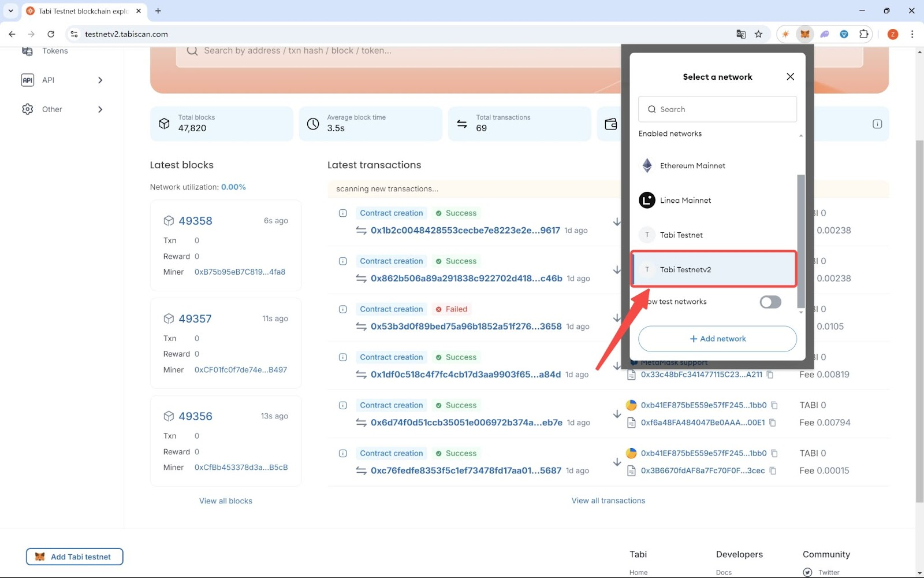Click the network search field
The height and width of the screenshot is (578, 924).
pyautogui.click(x=717, y=109)
